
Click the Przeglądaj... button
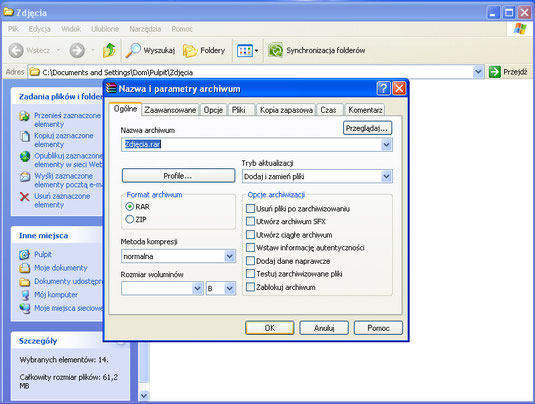[367, 128]
